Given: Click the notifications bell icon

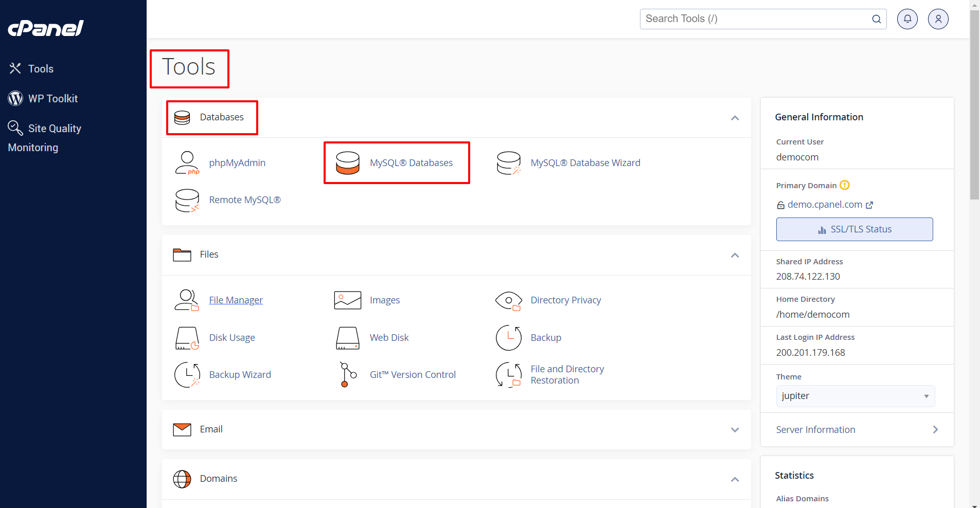Looking at the screenshot, I should [907, 19].
